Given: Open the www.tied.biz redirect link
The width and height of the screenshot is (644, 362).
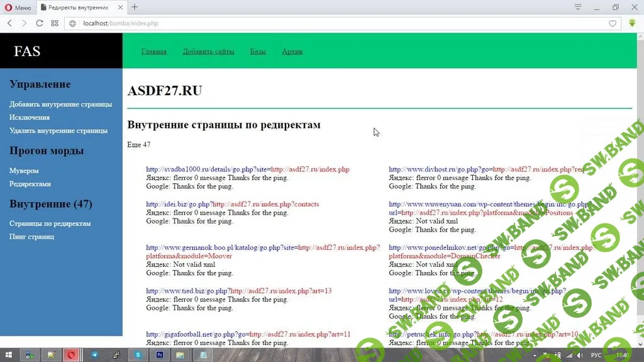Looking at the screenshot, I should coord(238,291).
